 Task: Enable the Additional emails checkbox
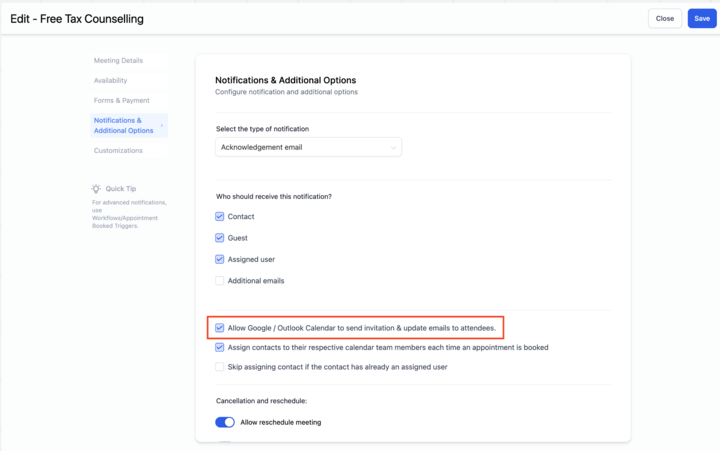click(x=219, y=281)
